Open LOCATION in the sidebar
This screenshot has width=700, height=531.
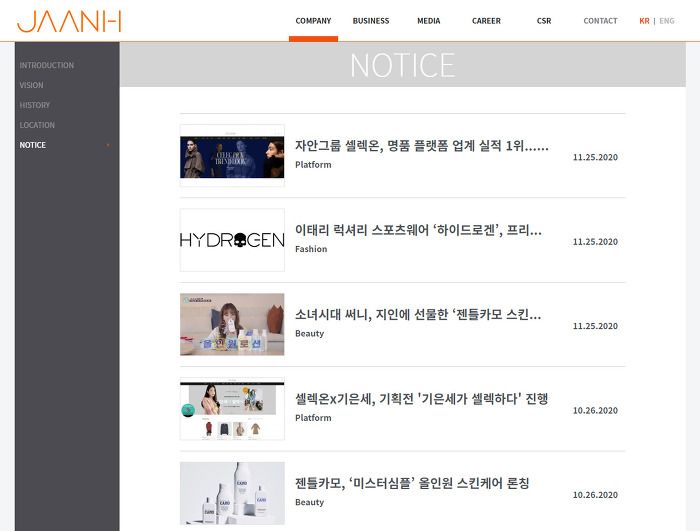(37, 125)
